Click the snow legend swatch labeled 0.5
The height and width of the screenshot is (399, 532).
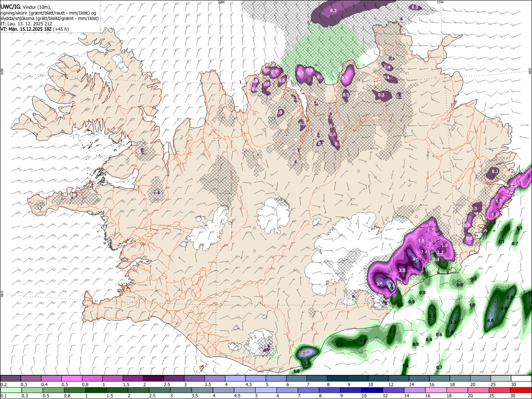point(71,379)
